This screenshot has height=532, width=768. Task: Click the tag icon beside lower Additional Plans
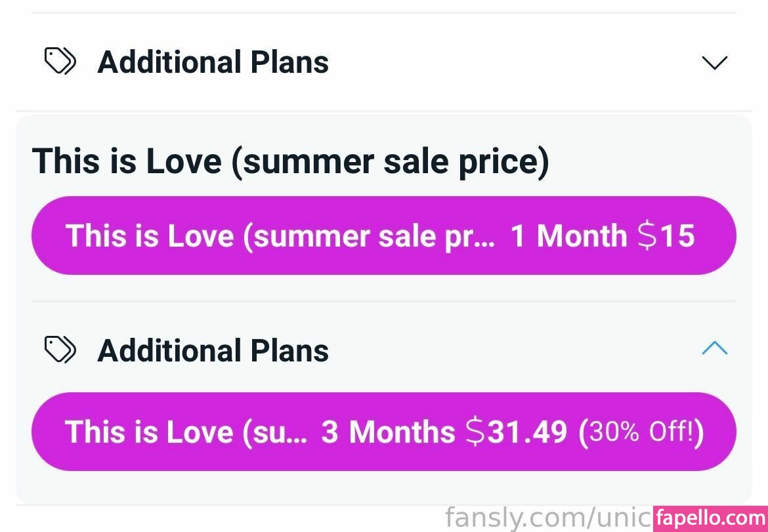(60, 350)
